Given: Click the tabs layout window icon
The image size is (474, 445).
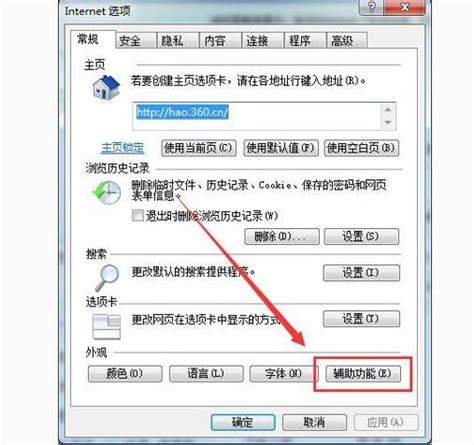Looking at the screenshot, I should click(106, 327).
